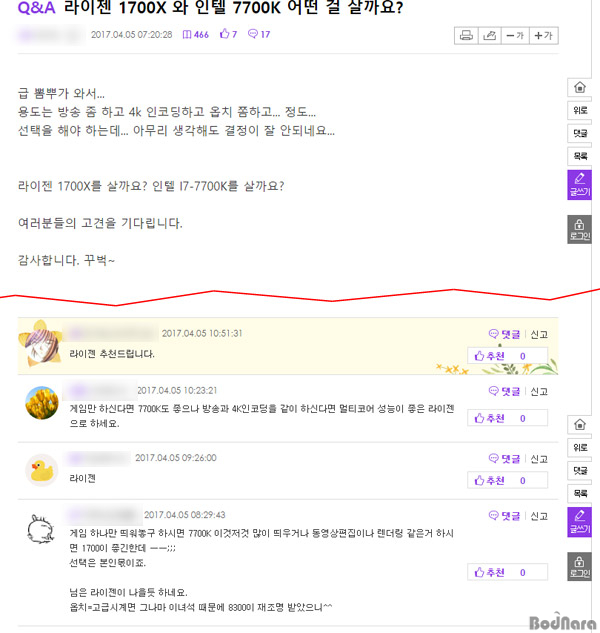
Task: Click the print icon in post toolbar
Action: pos(466,36)
